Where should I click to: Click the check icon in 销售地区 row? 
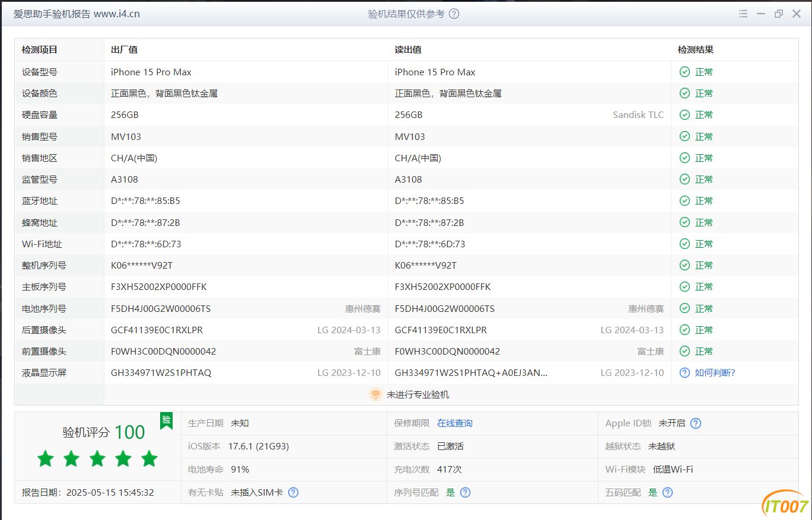(684, 158)
